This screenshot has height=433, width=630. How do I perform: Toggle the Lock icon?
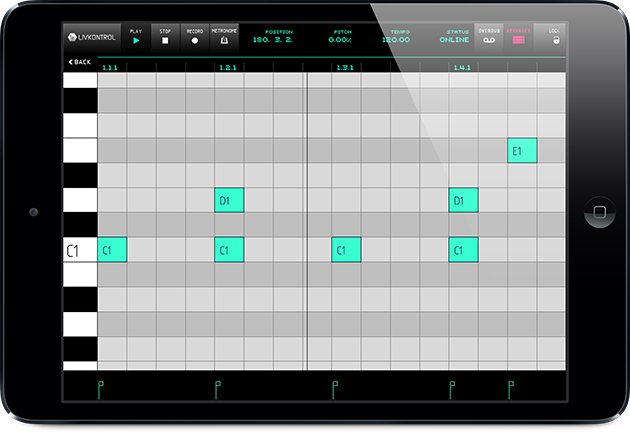point(554,37)
